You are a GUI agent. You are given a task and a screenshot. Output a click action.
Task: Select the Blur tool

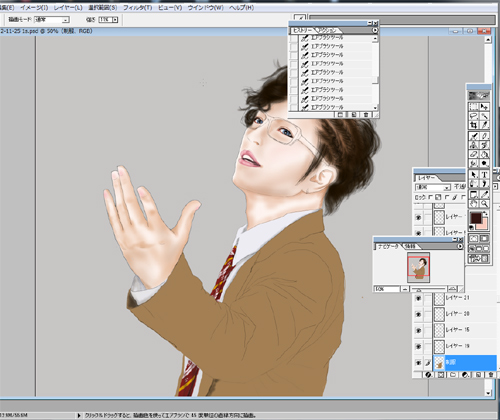coord(473,163)
